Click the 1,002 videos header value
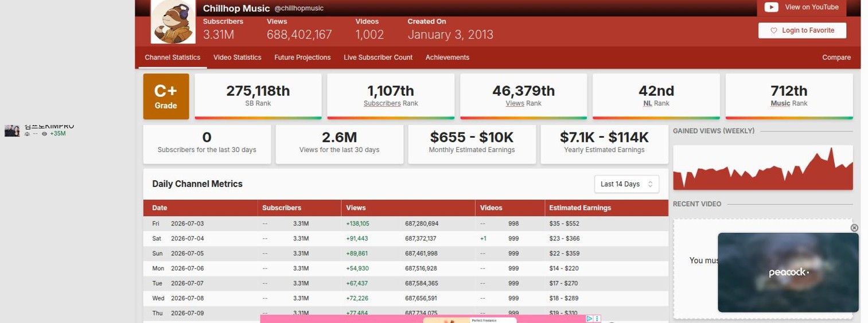Screen dimensions: 868x323 [369, 34]
